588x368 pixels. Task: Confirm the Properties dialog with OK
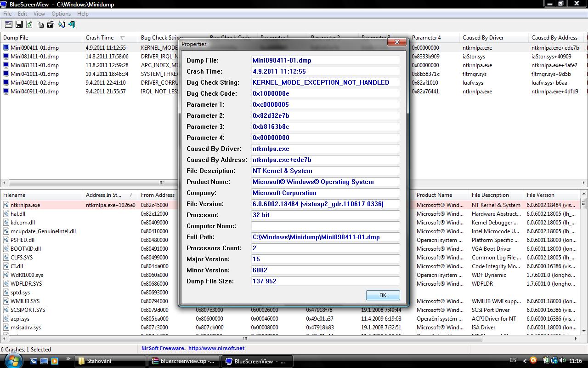pyautogui.click(x=383, y=295)
